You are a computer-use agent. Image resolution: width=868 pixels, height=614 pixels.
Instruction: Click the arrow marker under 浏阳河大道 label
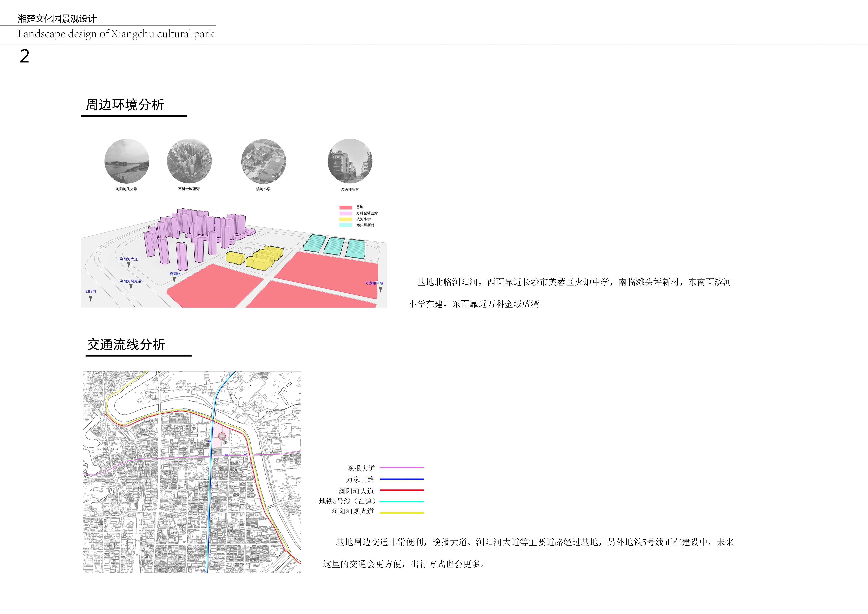tap(129, 265)
